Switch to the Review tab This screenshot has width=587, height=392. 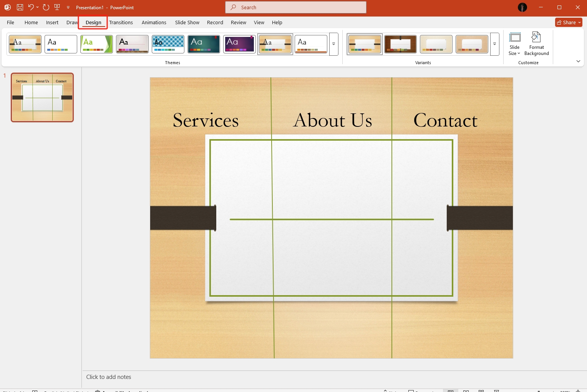[x=239, y=22]
